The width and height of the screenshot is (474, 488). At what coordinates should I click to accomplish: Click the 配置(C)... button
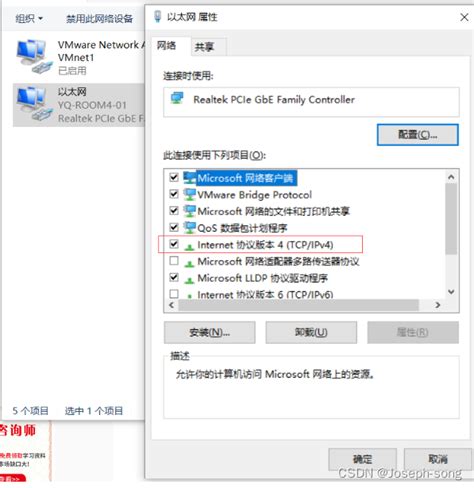point(418,135)
